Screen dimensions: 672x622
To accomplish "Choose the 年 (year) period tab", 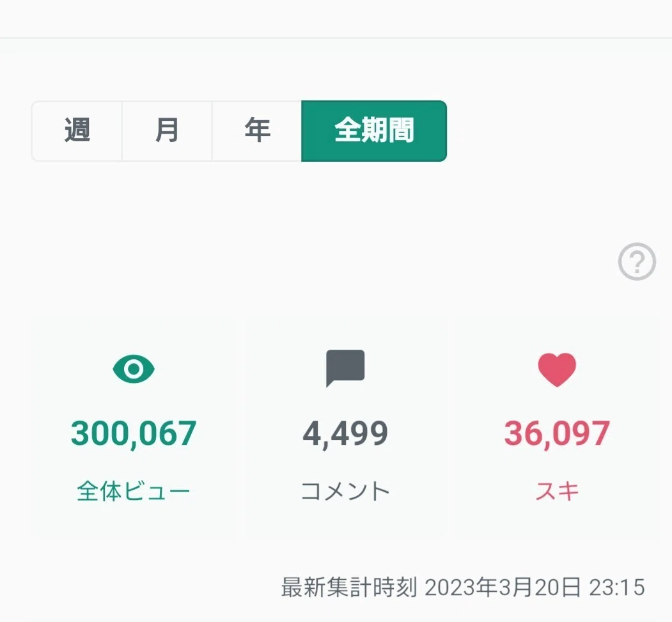I will (x=257, y=130).
